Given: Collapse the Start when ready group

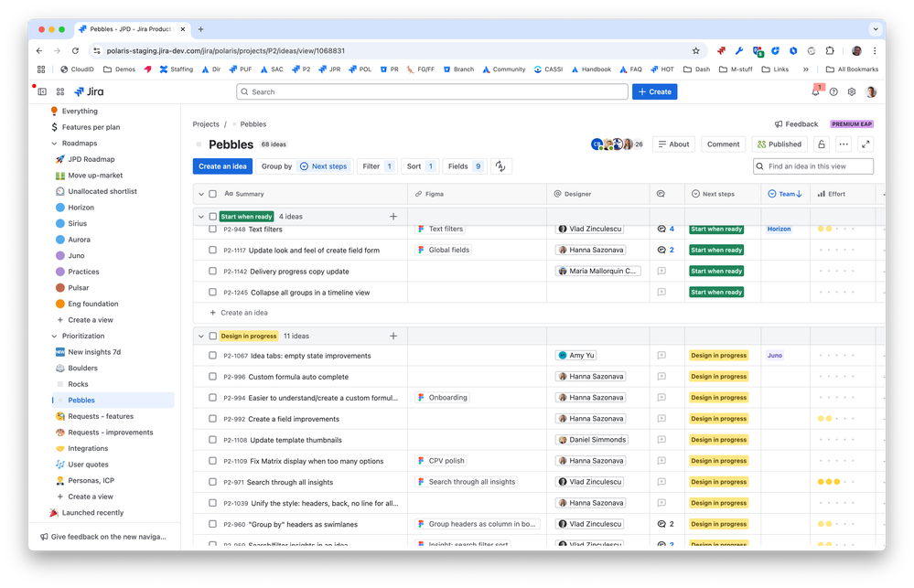Looking at the screenshot, I should click(201, 216).
